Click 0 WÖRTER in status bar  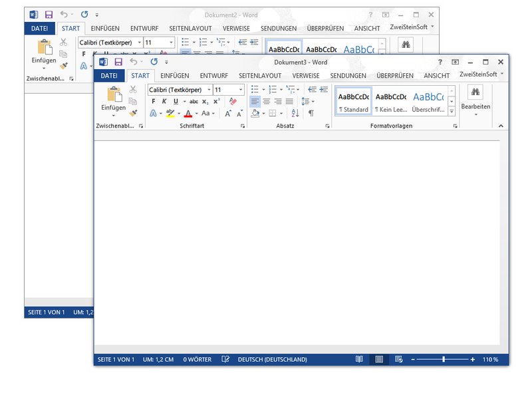[197, 359]
